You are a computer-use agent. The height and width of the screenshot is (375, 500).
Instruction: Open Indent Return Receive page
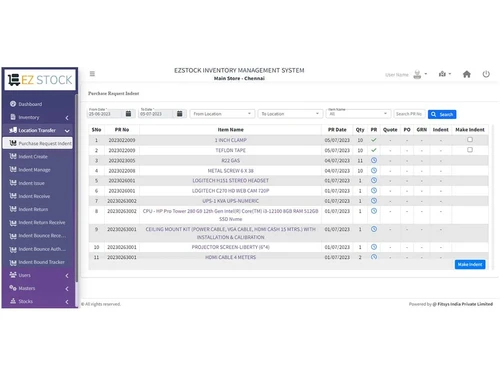[42, 223]
